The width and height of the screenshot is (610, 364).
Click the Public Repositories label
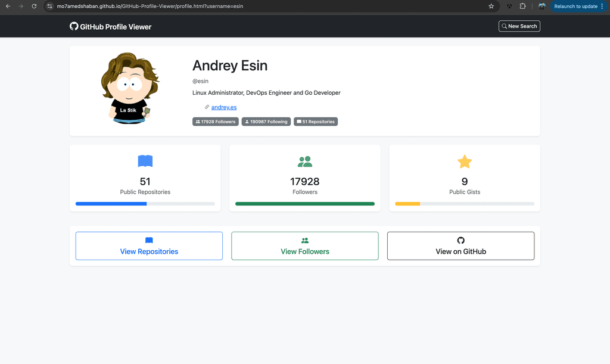tap(145, 192)
